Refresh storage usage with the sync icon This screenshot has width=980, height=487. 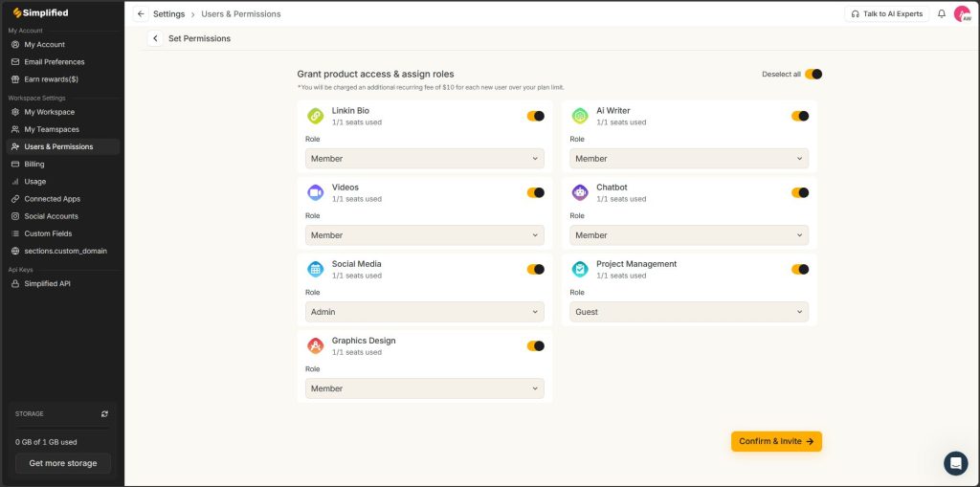click(x=104, y=414)
